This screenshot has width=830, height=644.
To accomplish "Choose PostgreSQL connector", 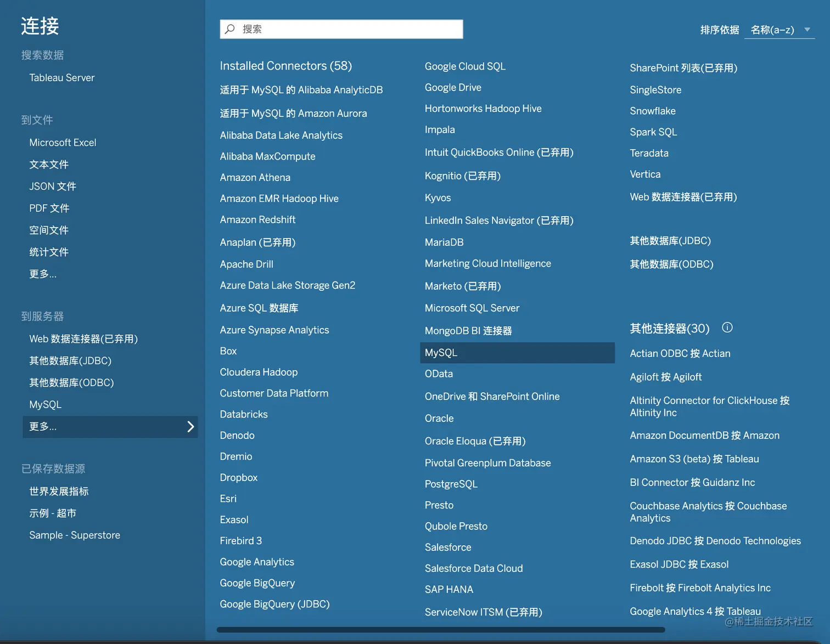I will [x=451, y=484].
